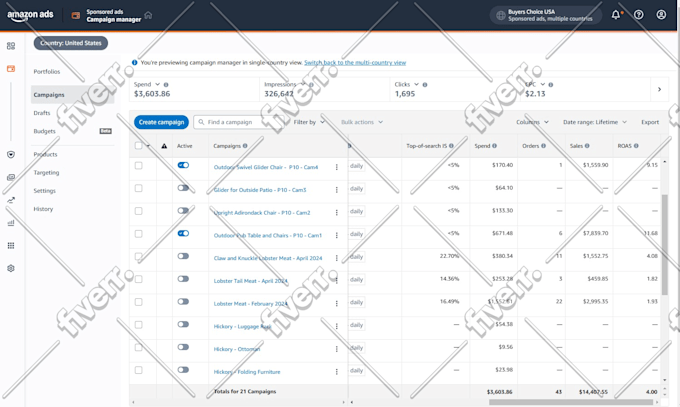Click the info icon next to Clicks metric
680x407 pixels.
pyautogui.click(x=425, y=85)
